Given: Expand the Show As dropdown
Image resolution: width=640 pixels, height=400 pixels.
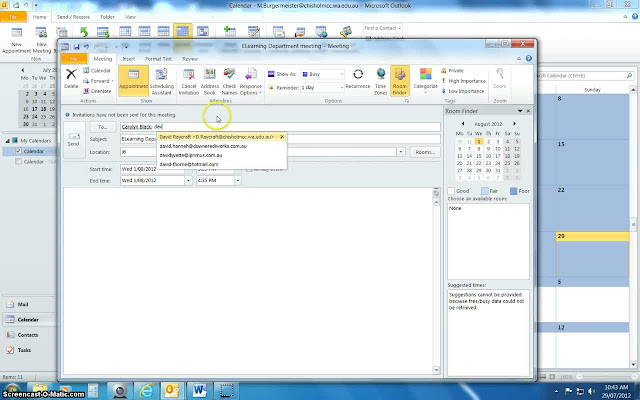Looking at the screenshot, I should (341, 74).
